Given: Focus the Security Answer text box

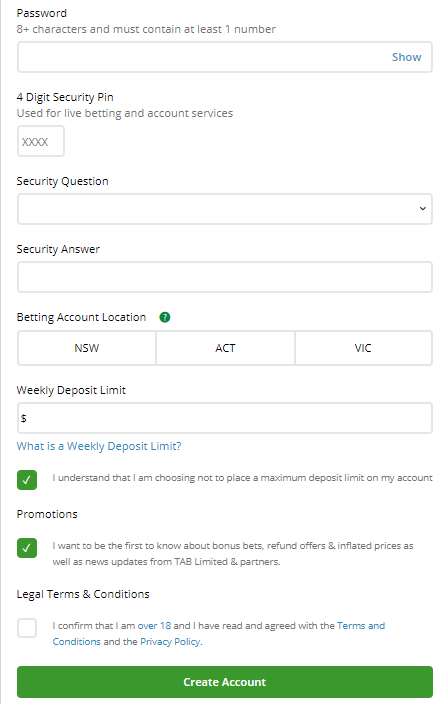Looking at the screenshot, I should 225,277.
